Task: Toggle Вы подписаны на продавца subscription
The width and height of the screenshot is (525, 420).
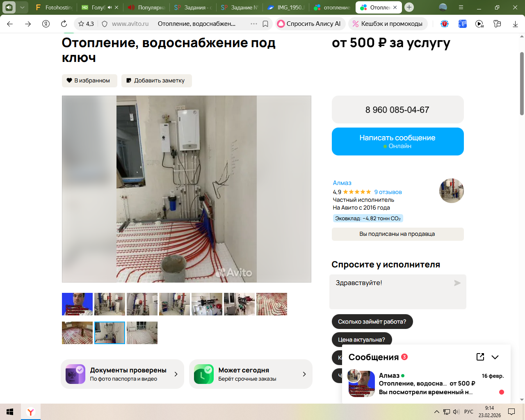Action: 397,234
